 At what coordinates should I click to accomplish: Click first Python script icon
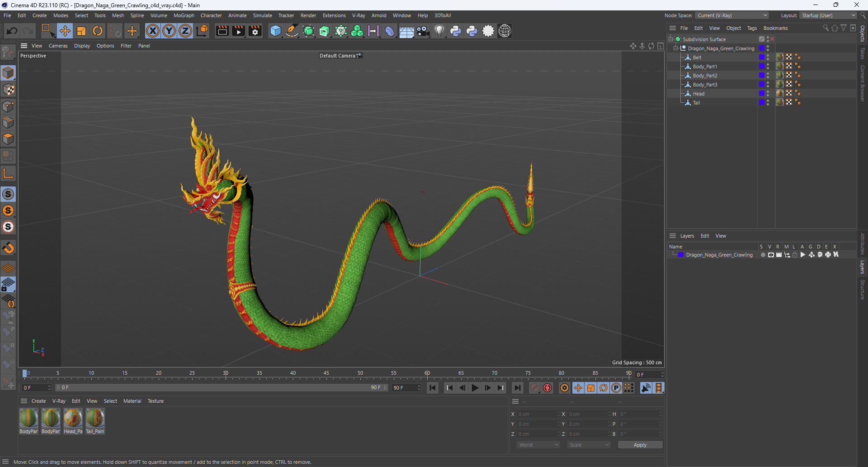coord(456,31)
